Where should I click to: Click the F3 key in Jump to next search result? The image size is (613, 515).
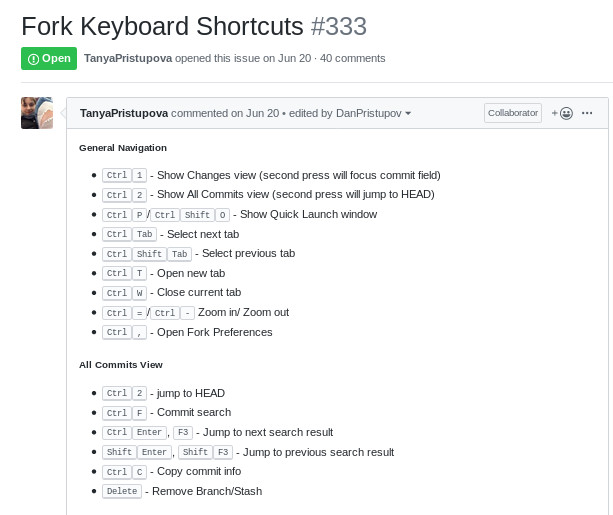[183, 432]
